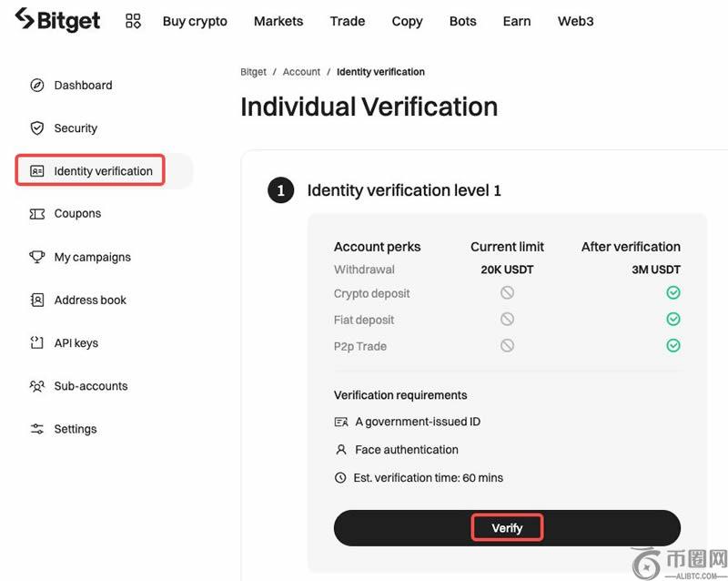Open the apps grid icon
The height and width of the screenshot is (581, 728).
(x=133, y=21)
